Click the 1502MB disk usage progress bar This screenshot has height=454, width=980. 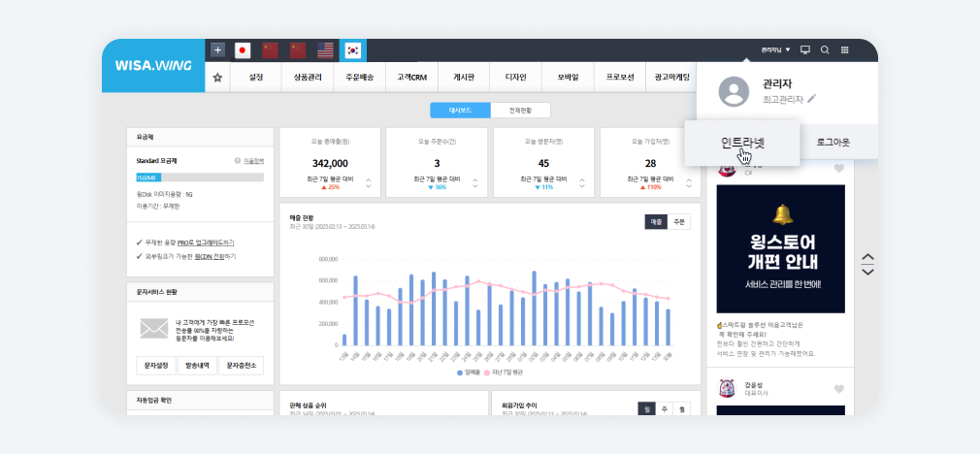(x=200, y=178)
